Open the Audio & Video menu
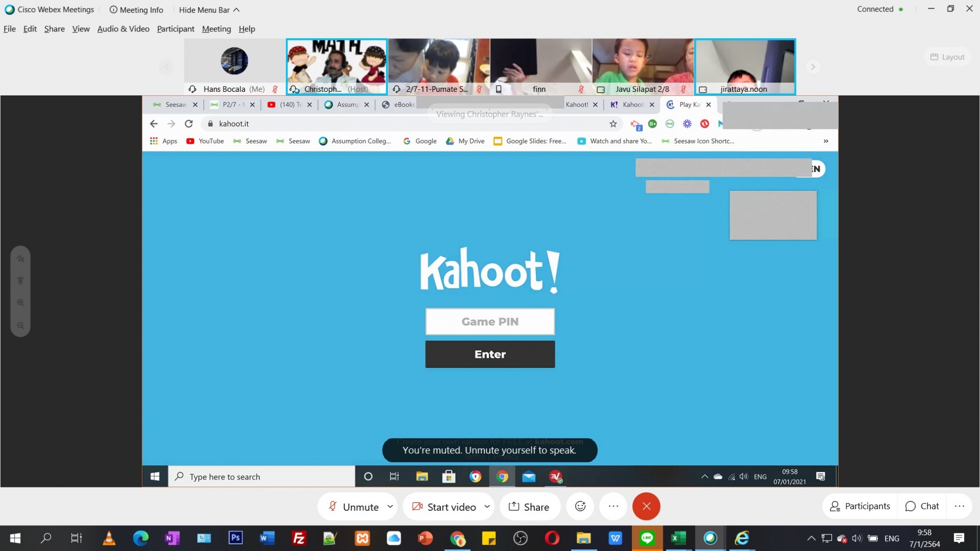Image resolution: width=980 pixels, height=551 pixels. pyautogui.click(x=123, y=29)
